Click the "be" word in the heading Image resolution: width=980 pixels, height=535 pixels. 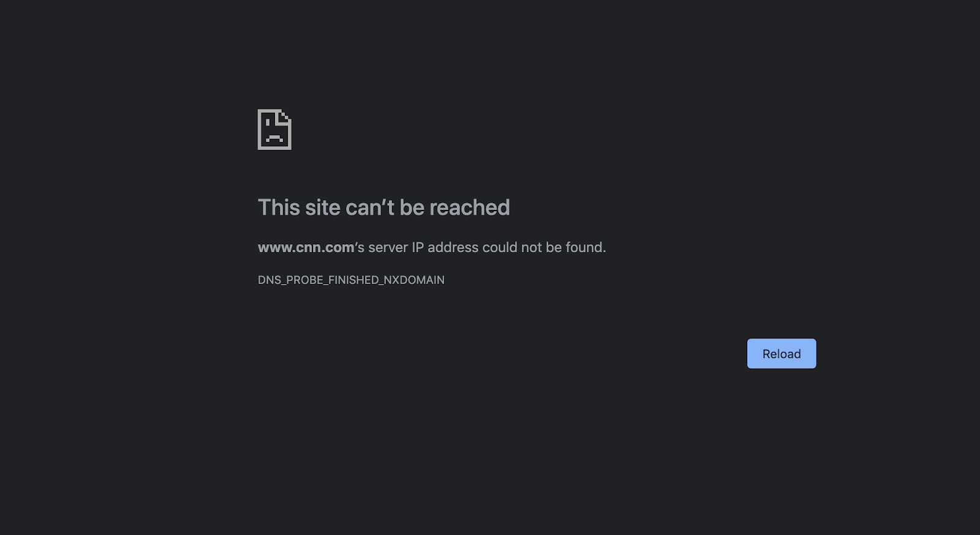pos(412,208)
